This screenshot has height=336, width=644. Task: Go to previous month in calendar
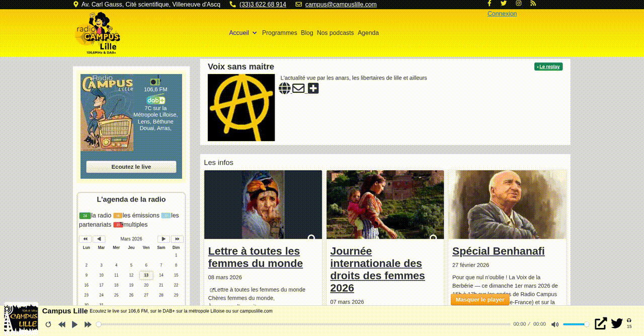[99, 239]
